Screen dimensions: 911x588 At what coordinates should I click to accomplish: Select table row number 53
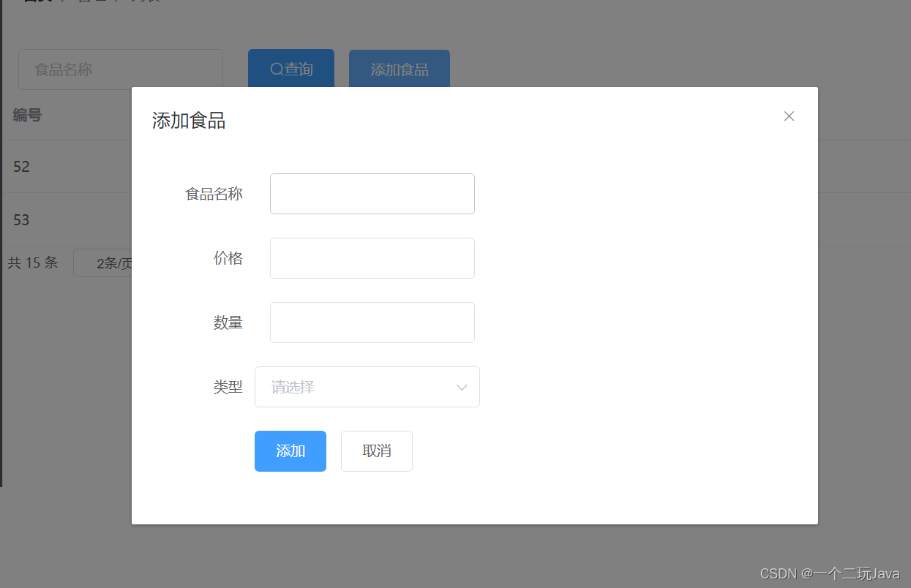[x=21, y=219]
